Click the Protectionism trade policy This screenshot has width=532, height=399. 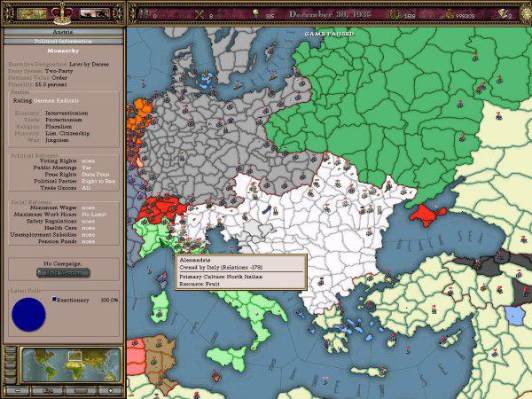[64, 120]
